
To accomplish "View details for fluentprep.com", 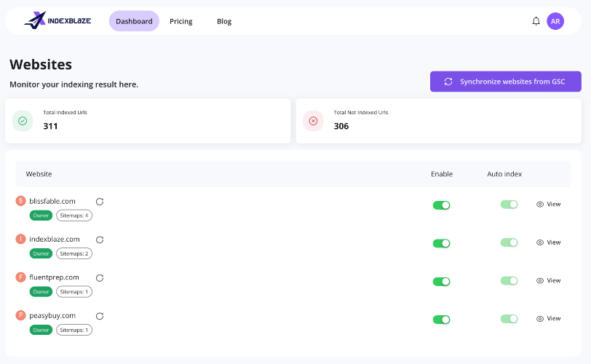I will coord(548,280).
